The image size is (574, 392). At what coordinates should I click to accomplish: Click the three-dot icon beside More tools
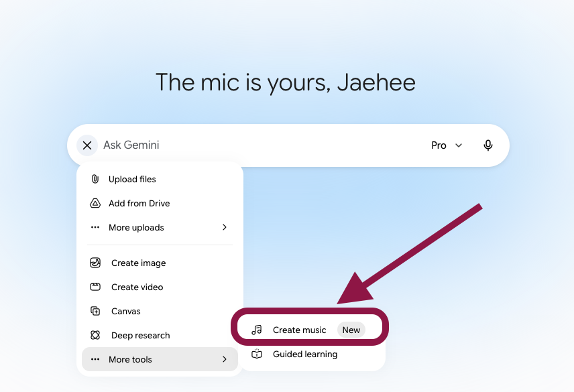pos(95,359)
